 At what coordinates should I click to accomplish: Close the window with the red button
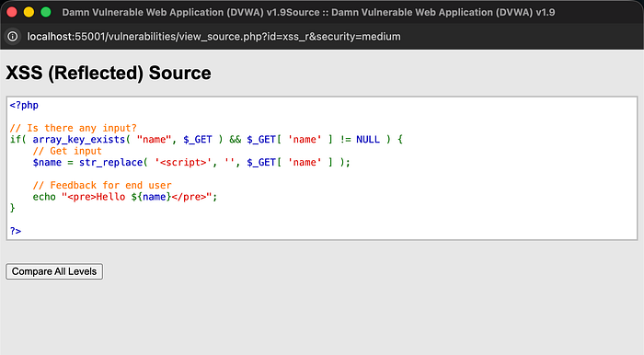[x=12, y=12]
